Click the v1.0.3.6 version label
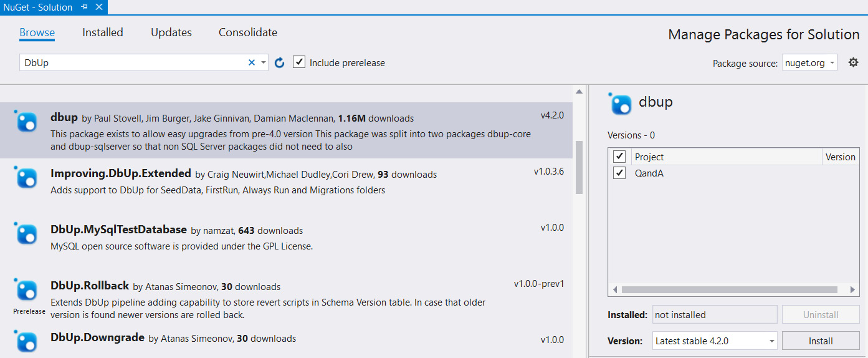 click(x=549, y=172)
